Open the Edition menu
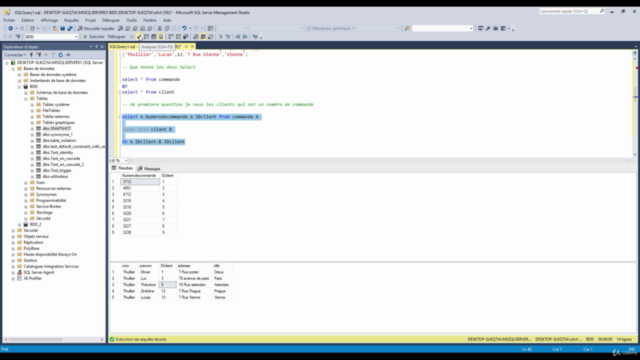The image size is (640, 360). 28,20
